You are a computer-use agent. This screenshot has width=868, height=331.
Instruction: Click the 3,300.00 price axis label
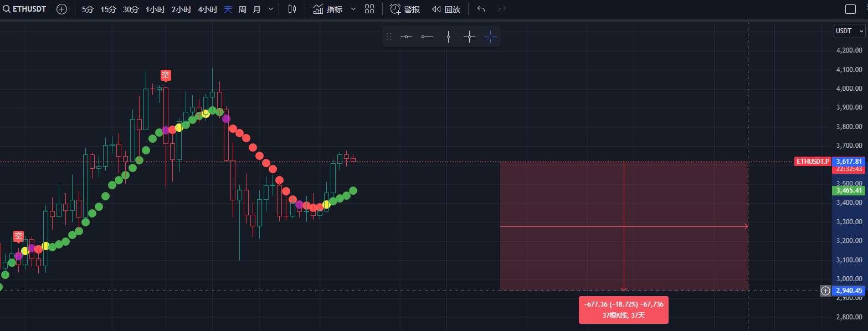coord(849,222)
